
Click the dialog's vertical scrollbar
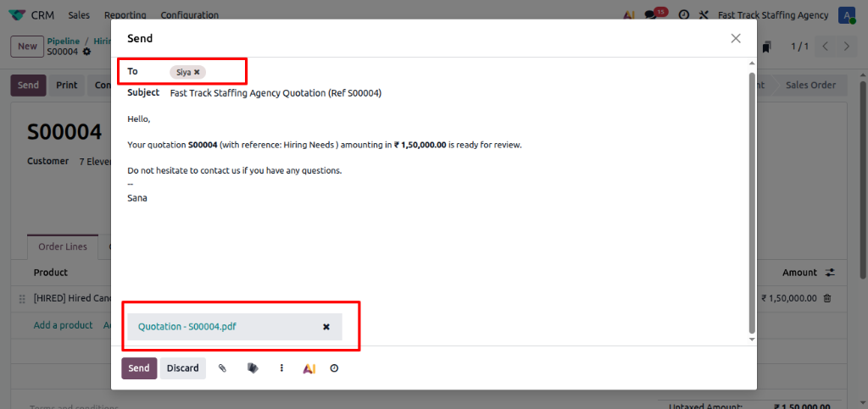(x=751, y=203)
